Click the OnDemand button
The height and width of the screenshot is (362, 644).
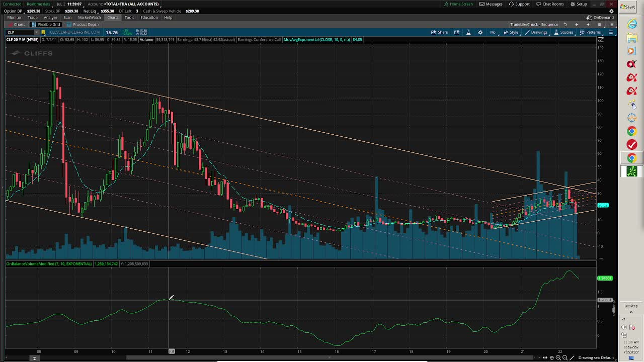(x=601, y=17)
